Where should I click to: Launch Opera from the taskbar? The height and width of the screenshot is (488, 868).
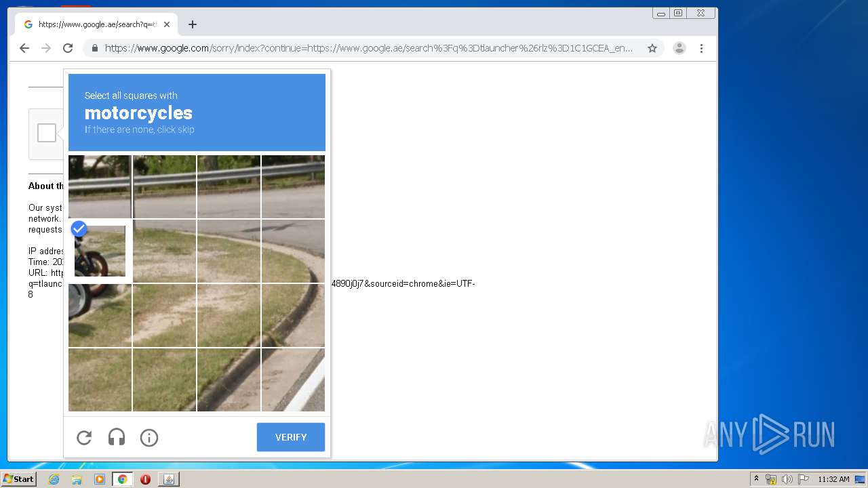145,479
